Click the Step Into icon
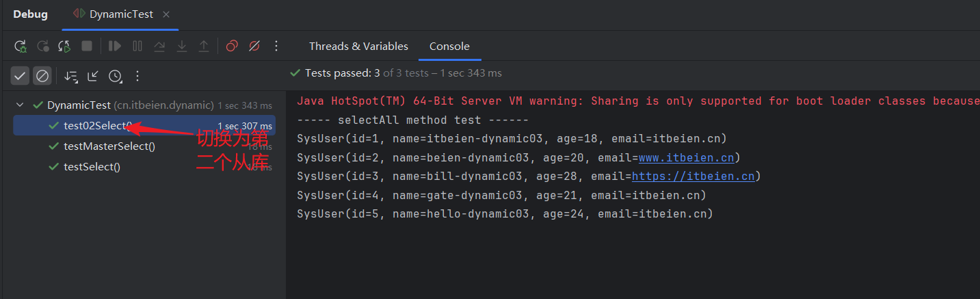The image size is (980, 299). (182, 47)
